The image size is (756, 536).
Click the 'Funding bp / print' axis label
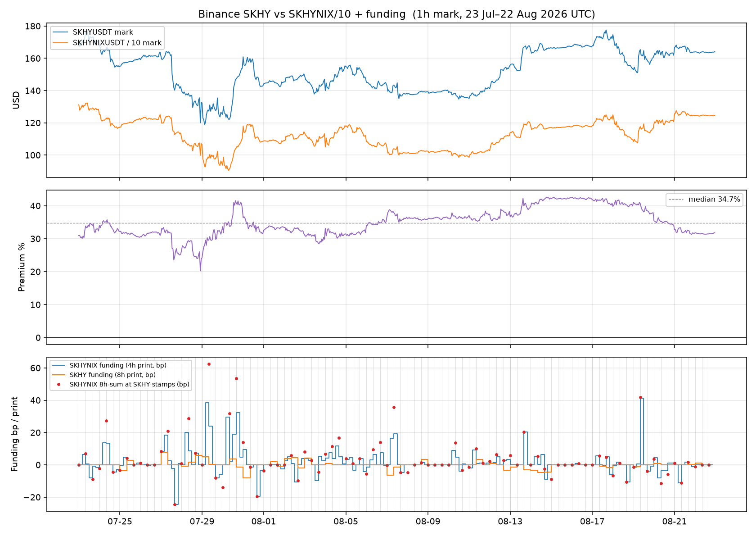coord(14,434)
